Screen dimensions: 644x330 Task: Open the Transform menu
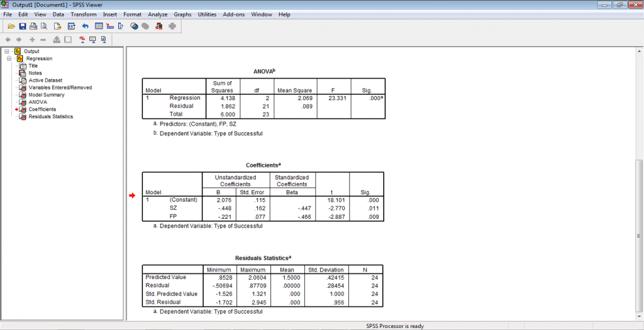(x=84, y=14)
